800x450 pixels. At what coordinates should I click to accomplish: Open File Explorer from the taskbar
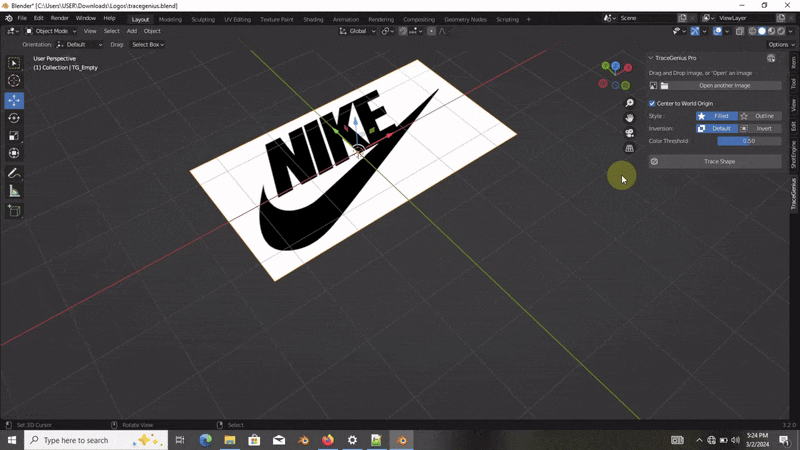230,440
